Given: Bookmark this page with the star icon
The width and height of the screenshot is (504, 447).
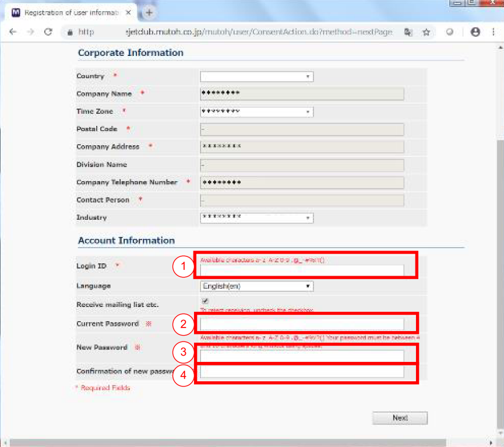Looking at the screenshot, I should tap(426, 33).
